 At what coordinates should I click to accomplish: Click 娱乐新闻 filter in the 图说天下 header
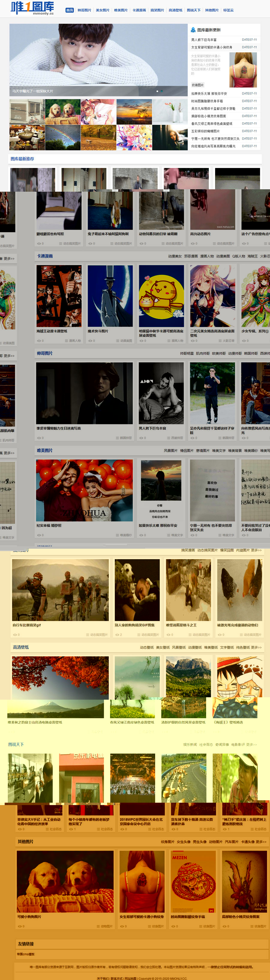(x=190, y=744)
